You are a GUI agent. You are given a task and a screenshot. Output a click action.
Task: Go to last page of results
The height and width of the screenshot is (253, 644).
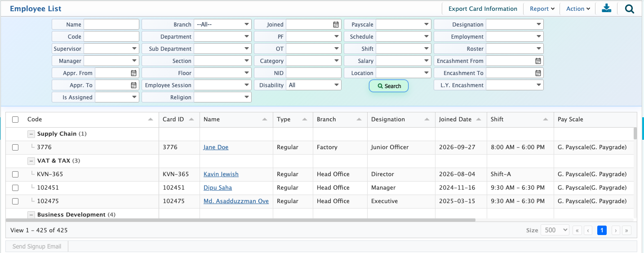[x=626, y=231]
